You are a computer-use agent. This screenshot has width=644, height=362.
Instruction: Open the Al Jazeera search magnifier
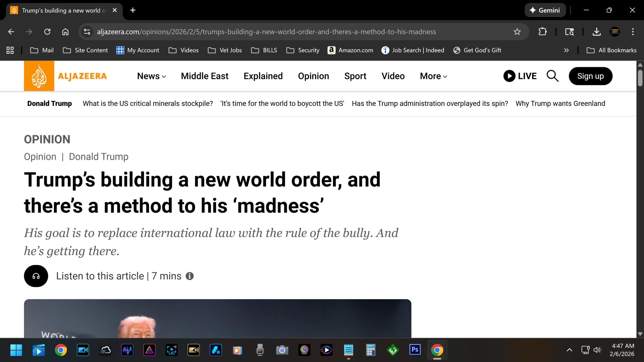552,76
